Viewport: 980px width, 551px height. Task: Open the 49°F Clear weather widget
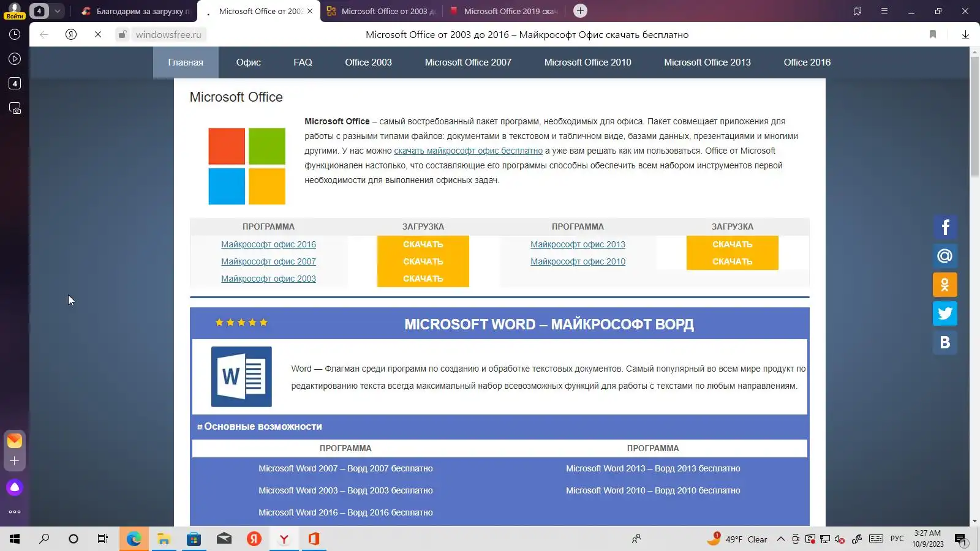(x=737, y=539)
